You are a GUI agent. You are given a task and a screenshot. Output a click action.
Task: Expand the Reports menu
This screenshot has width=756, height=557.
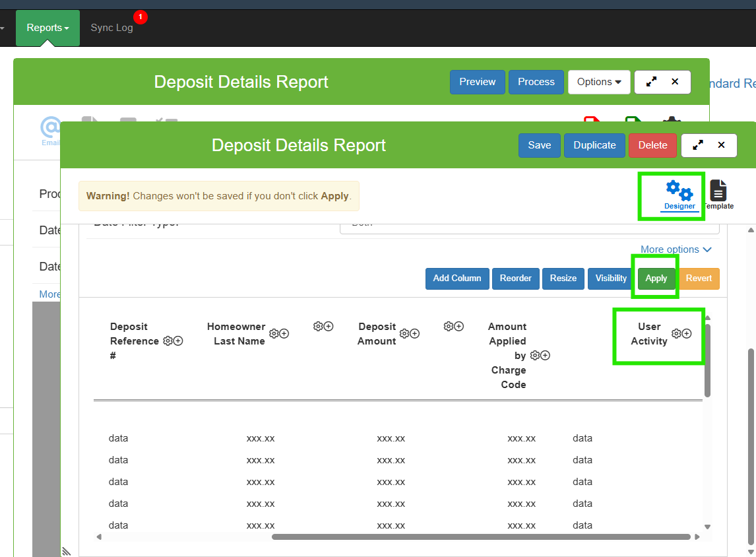[47, 28]
